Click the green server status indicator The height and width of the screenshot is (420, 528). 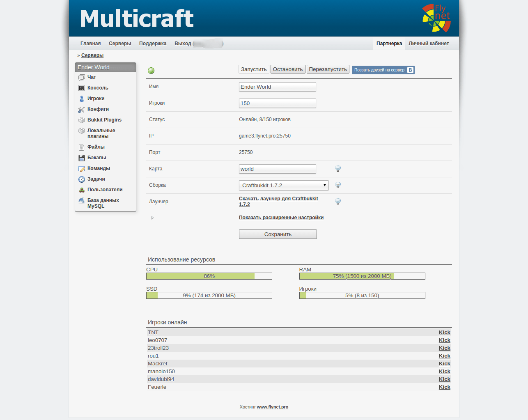point(151,71)
